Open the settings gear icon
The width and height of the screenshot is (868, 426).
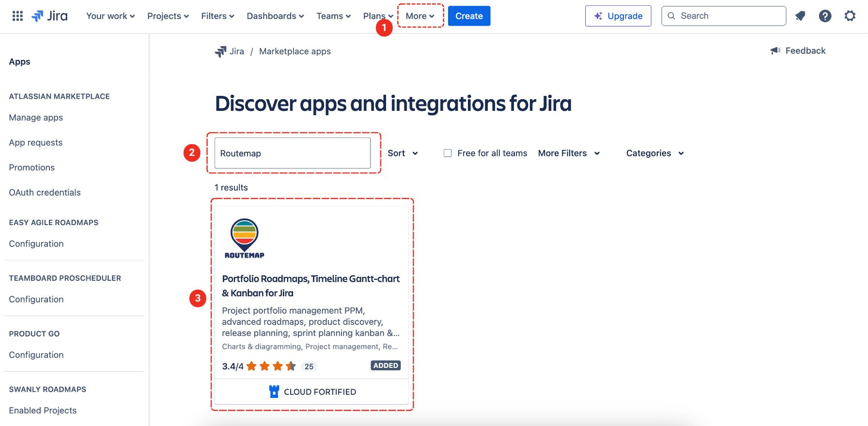[850, 16]
